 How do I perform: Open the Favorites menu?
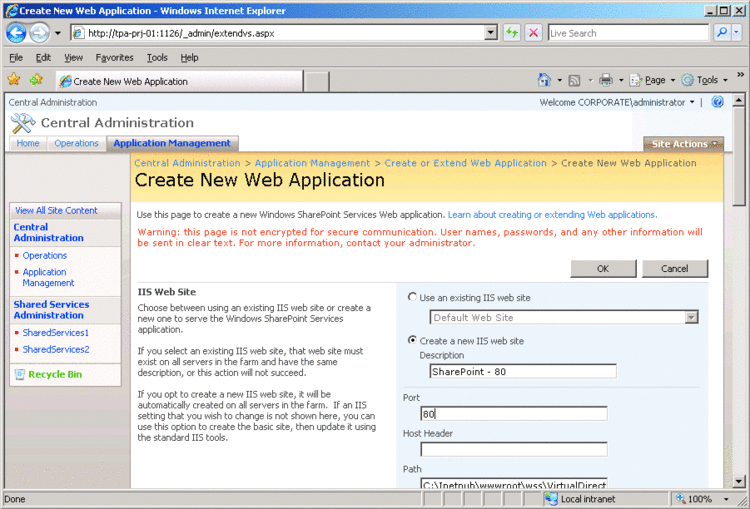[x=114, y=57]
